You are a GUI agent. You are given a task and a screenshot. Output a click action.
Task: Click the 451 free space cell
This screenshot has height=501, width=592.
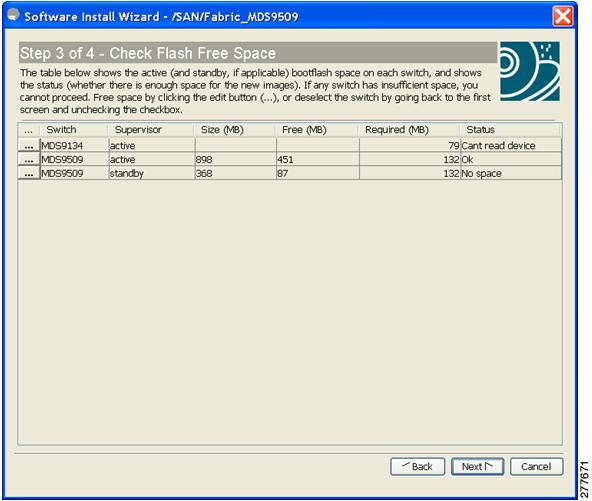tap(318, 159)
